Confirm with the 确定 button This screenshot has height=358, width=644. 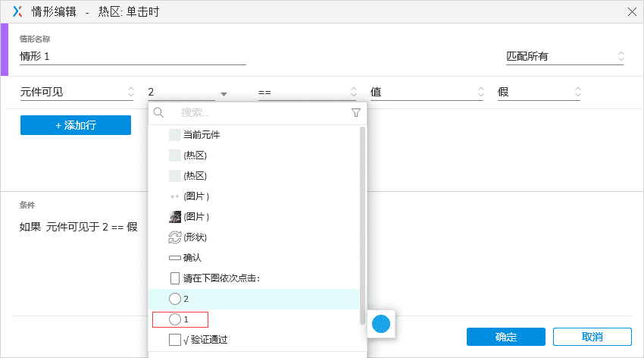point(506,337)
